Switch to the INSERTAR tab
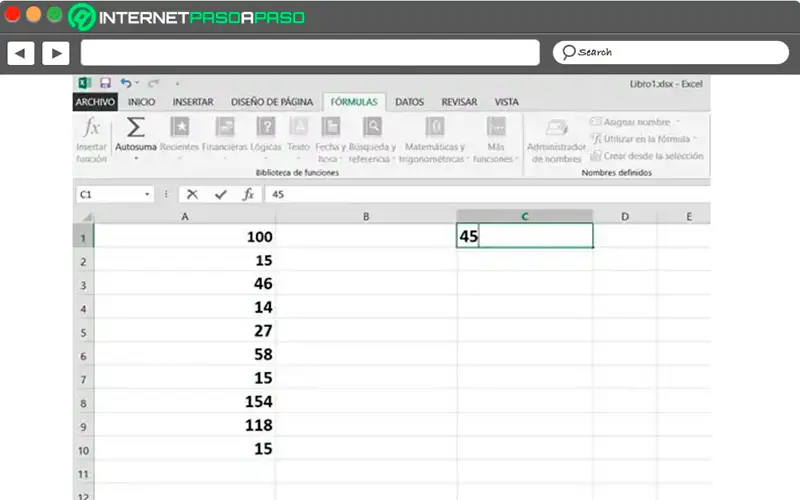 [x=193, y=102]
